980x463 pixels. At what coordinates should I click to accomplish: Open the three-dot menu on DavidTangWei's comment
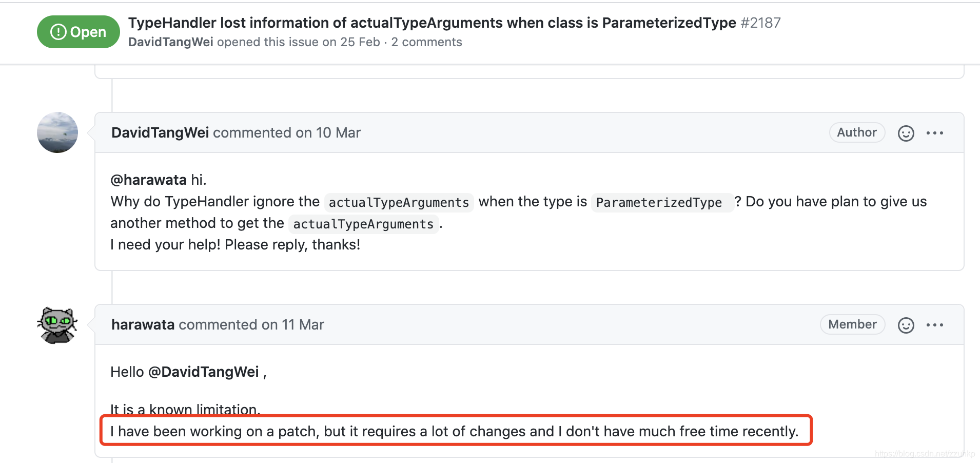[934, 133]
